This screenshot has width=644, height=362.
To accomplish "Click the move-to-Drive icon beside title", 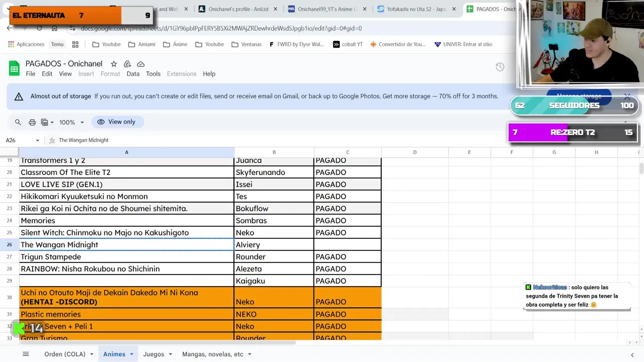I will tap(127, 64).
